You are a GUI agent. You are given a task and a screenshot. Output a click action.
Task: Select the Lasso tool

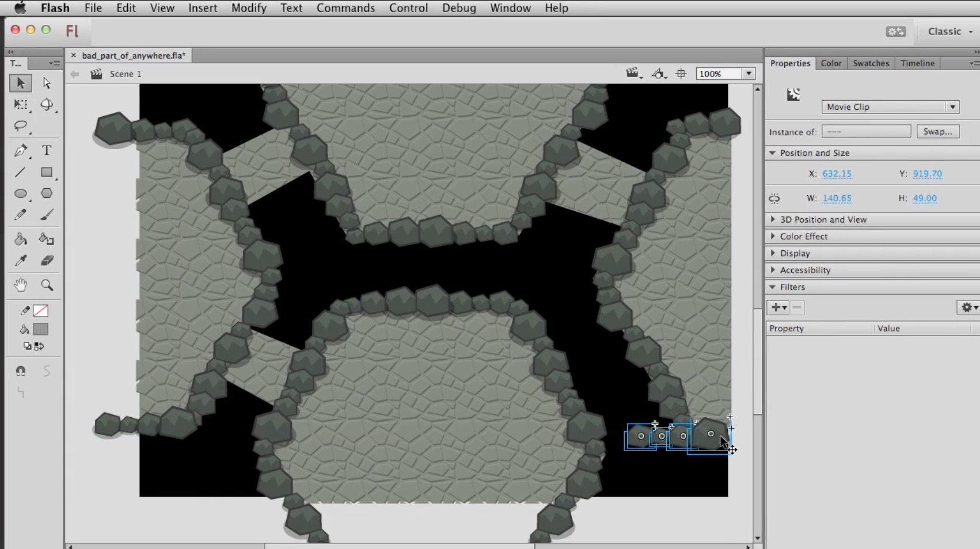click(x=20, y=127)
